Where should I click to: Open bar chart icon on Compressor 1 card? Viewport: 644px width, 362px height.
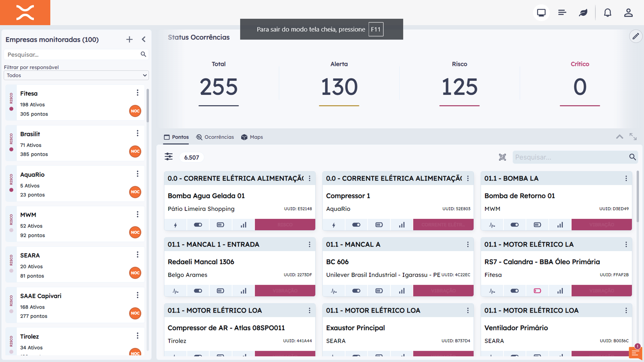coord(402,225)
